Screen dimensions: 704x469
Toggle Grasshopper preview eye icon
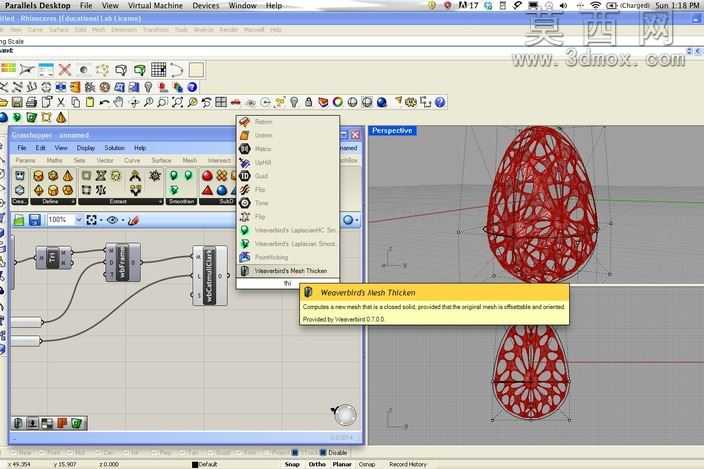[x=112, y=220]
